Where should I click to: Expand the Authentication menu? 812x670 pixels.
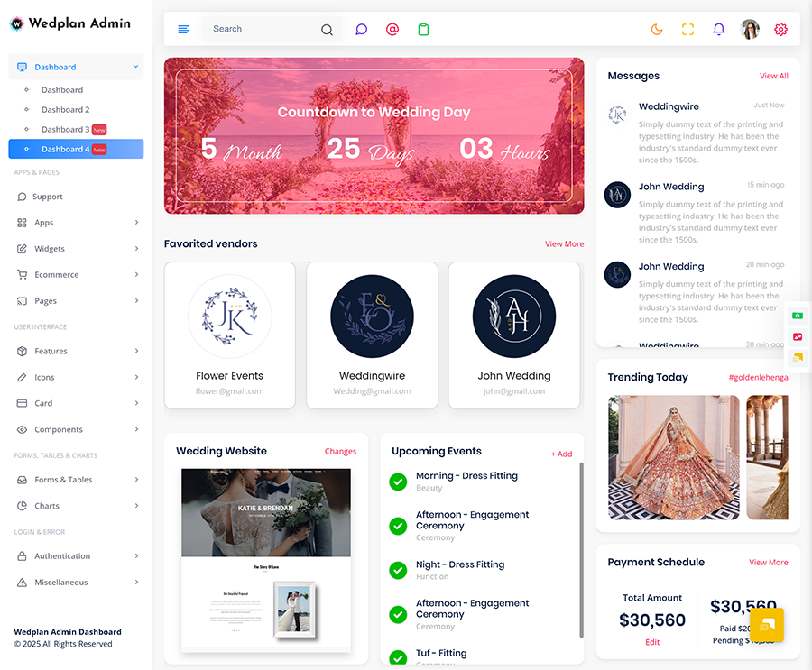point(76,556)
